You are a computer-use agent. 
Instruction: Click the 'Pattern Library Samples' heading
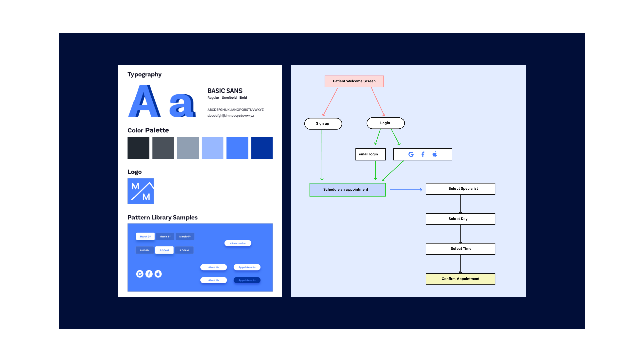(x=163, y=217)
